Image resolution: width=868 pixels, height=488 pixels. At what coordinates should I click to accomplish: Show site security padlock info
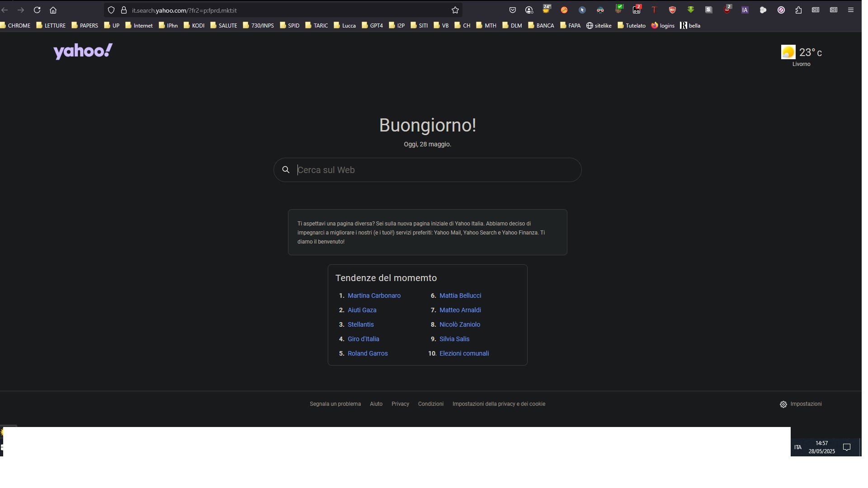[x=124, y=10]
